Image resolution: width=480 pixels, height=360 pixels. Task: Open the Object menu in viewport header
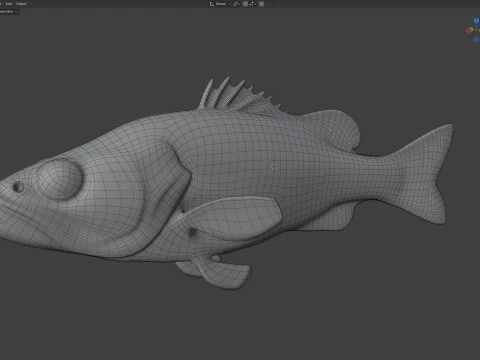point(21,4)
